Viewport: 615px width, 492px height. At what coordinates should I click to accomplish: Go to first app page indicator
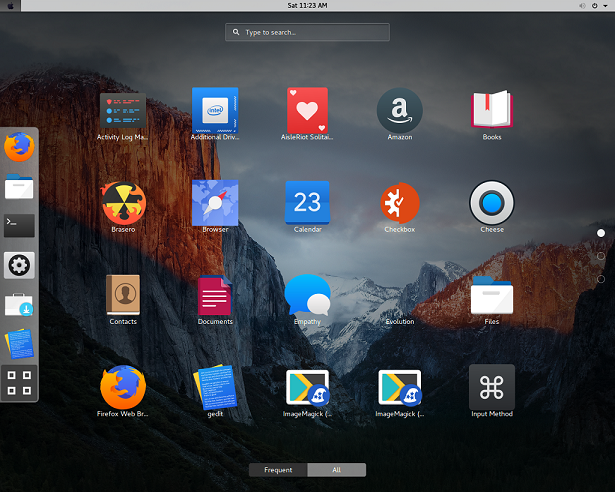pyautogui.click(x=600, y=233)
